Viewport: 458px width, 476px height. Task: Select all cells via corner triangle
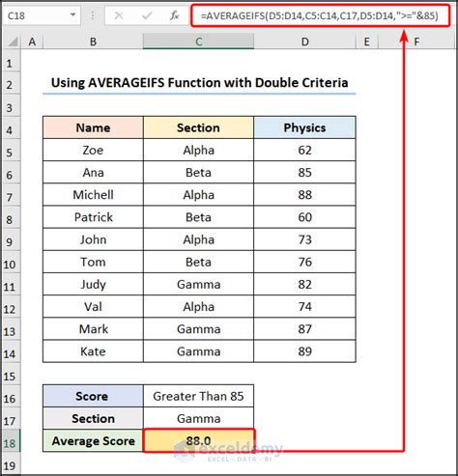click(13, 42)
